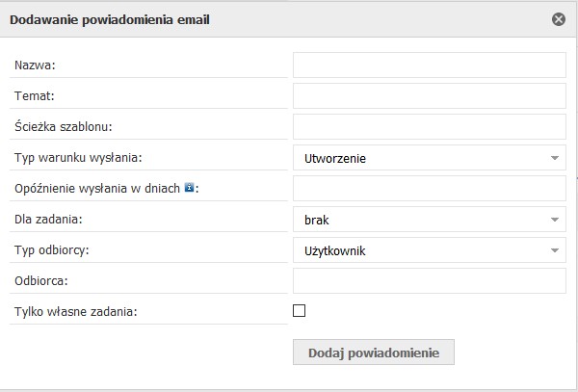This screenshot has height=392, width=578.
Task: Enable the Tylko własne zadania checkbox
Action: coord(299,310)
